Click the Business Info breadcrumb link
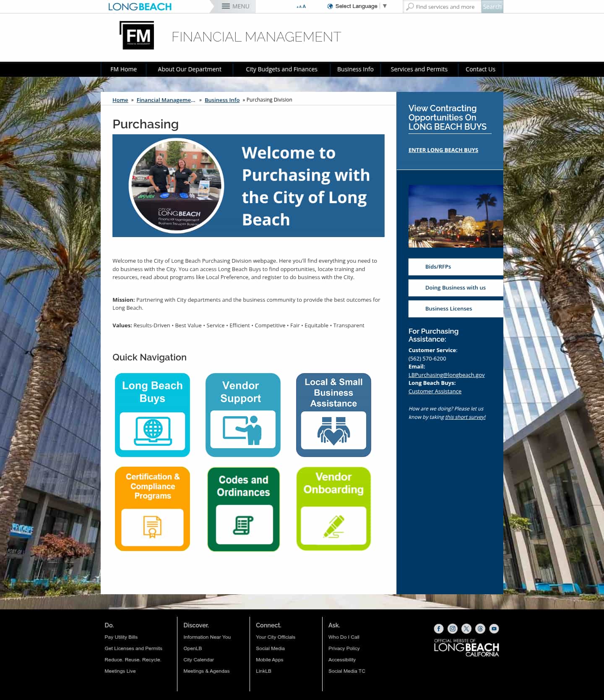Image resolution: width=604 pixels, height=700 pixels. pyautogui.click(x=222, y=100)
